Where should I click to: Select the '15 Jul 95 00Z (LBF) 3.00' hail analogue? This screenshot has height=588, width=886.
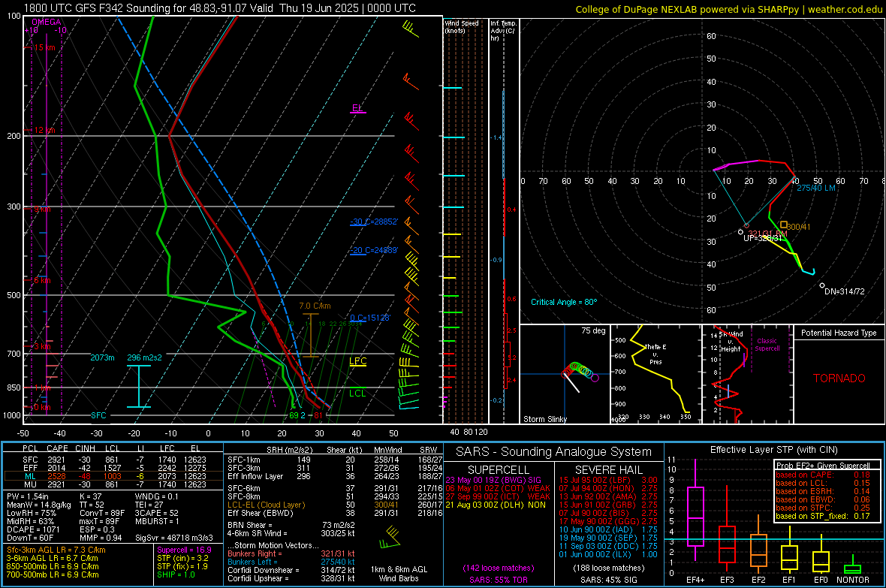point(608,480)
